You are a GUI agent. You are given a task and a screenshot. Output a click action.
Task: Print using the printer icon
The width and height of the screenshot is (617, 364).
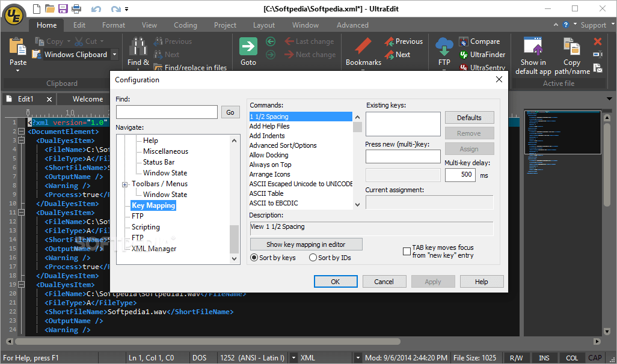76,8
